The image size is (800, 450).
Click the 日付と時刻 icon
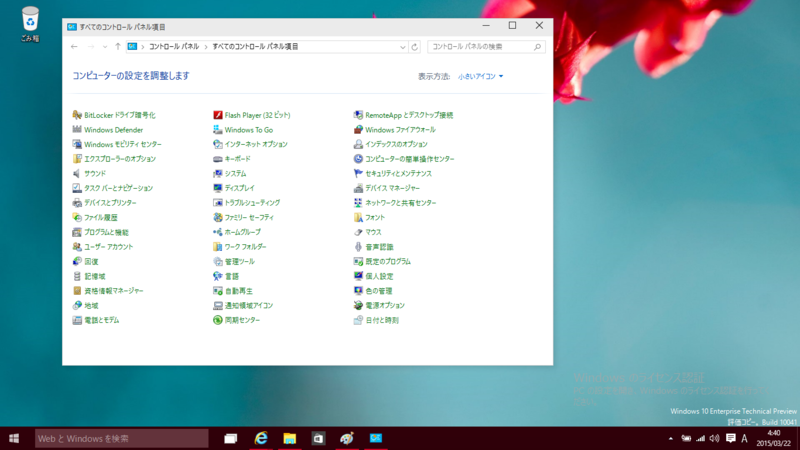click(358, 320)
